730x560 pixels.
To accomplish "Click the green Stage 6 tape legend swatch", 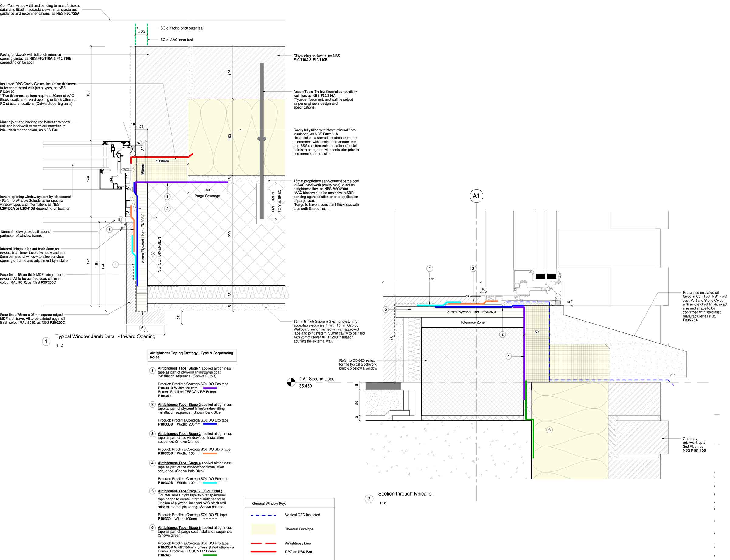I will click(x=210, y=555).
